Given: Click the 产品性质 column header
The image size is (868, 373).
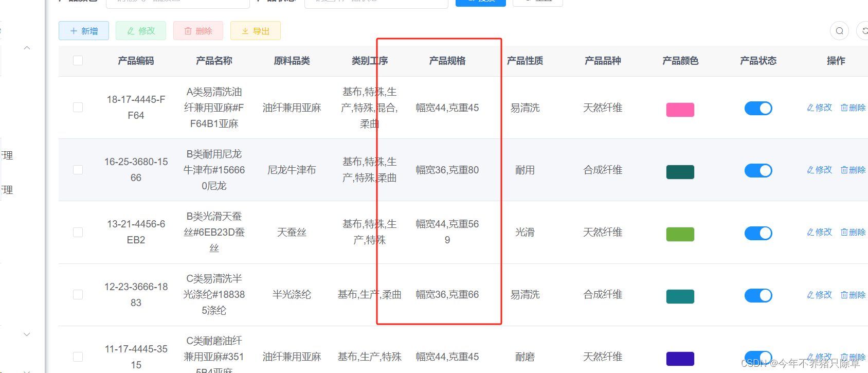Looking at the screenshot, I should pyautogui.click(x=525, y=61).
